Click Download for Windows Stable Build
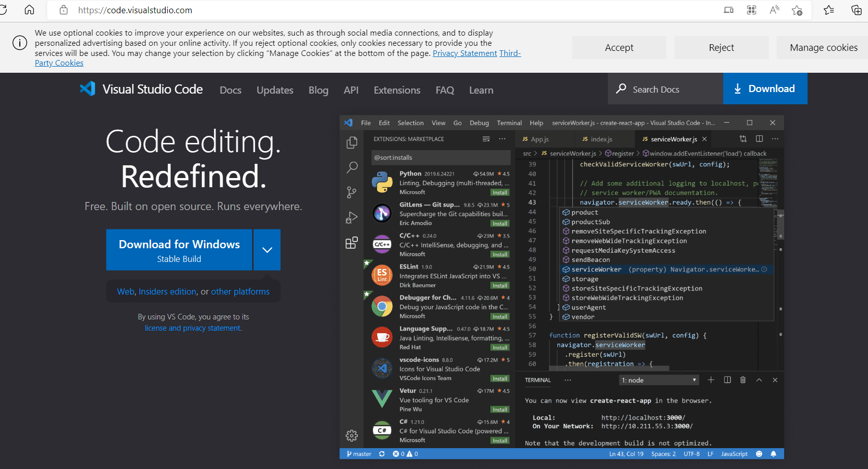The height and width of the screenshot is (469, 868). tap(179, 250)
